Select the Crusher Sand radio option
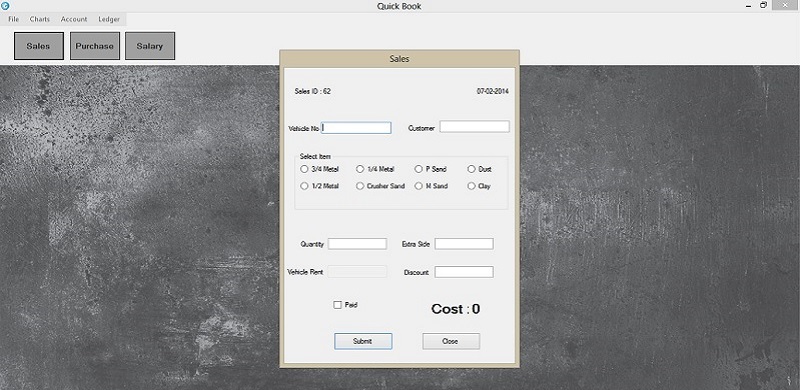 point(360,186)
